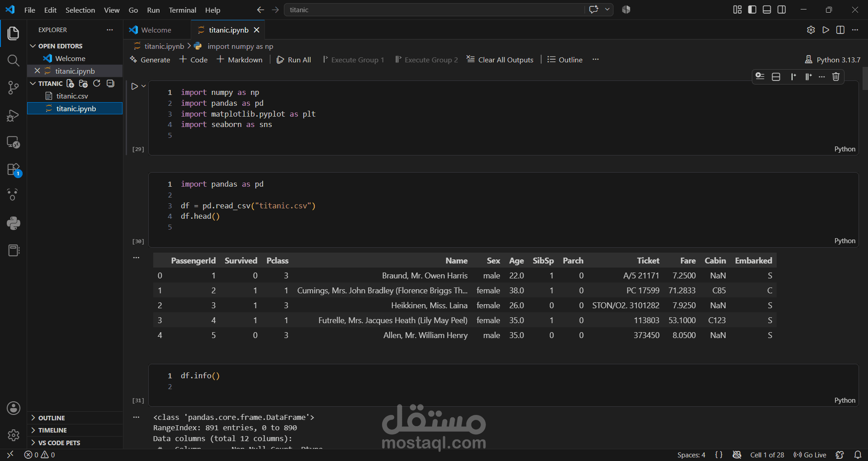Open remote window icon in status bar

(x=10, y=455)
